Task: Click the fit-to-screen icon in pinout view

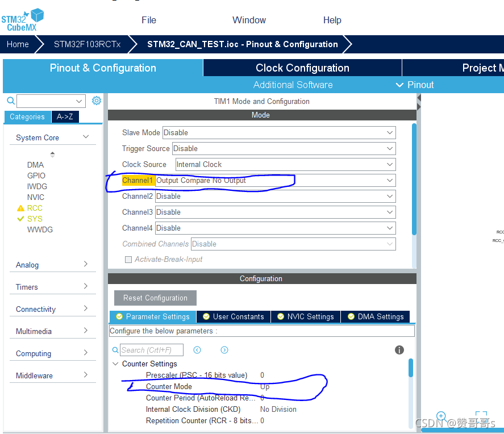Action: click(481, 416)
